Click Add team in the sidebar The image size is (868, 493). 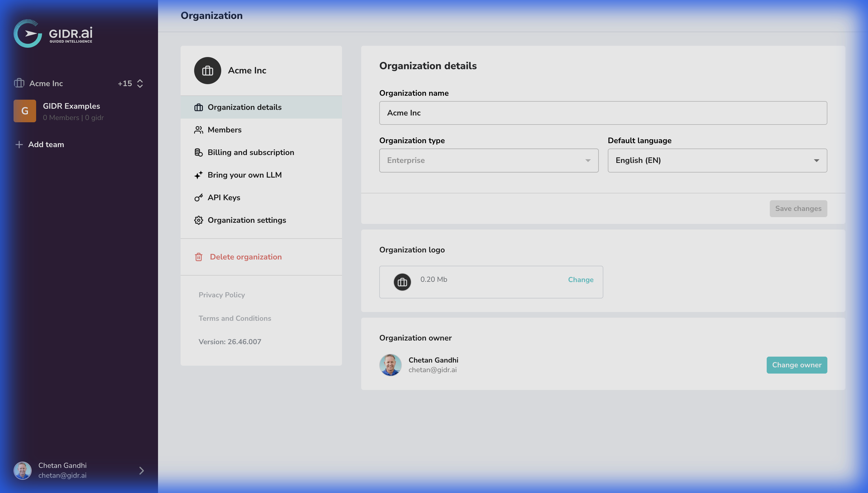46,144
